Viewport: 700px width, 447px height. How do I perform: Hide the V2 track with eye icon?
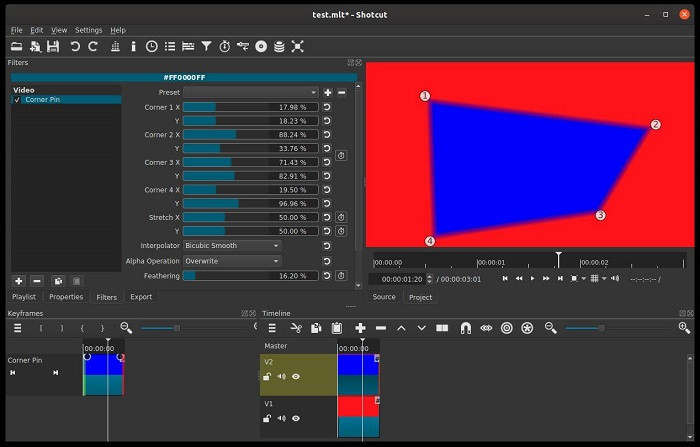click(x=296, y=377)
